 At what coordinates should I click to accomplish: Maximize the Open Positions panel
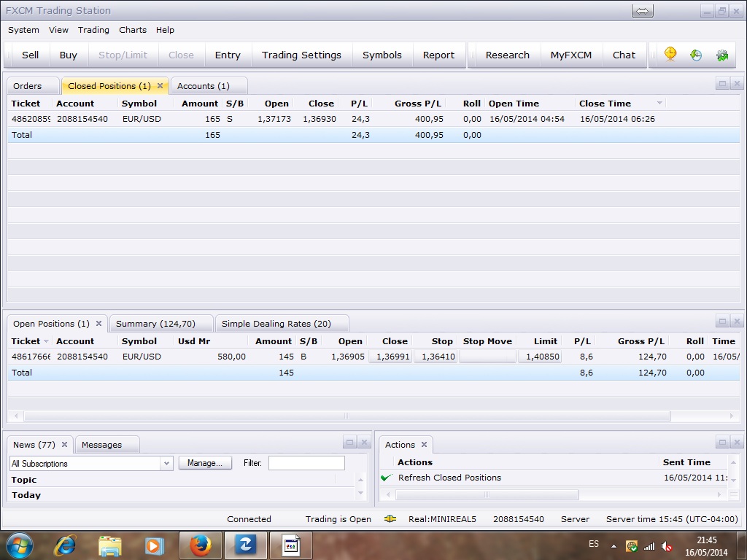(722, 322)
